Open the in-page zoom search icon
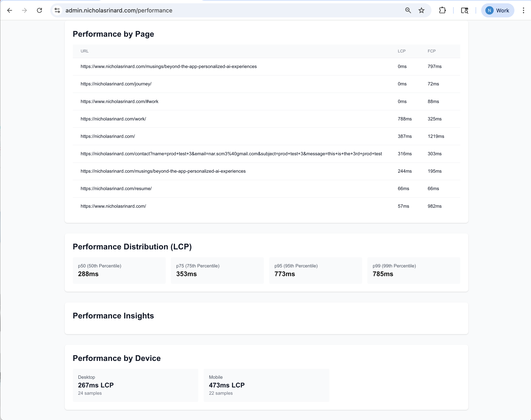 pos(408,10)
